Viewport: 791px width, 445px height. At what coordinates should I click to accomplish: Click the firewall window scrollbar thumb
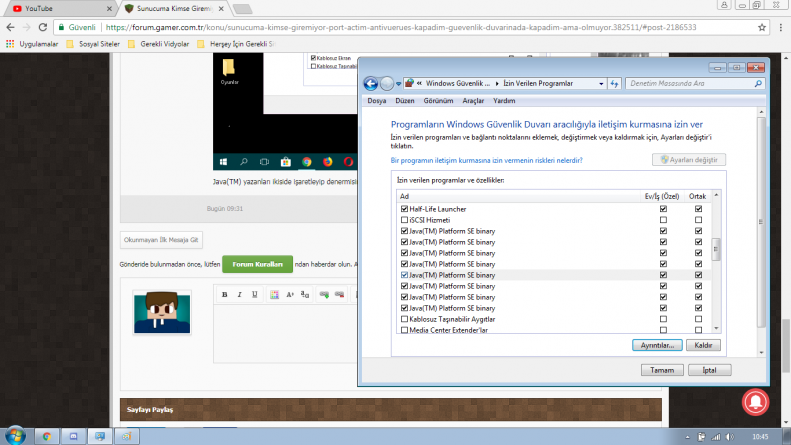(761, 222)
